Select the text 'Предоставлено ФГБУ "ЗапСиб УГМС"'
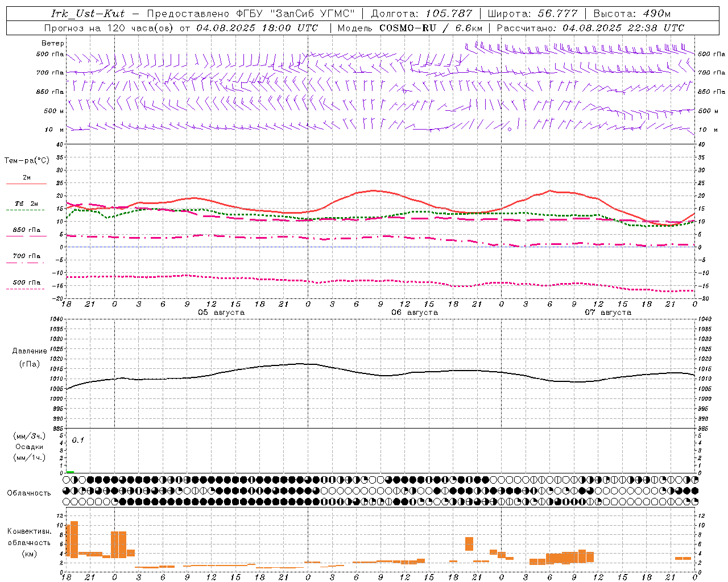The height and width of the screenshot is (582, 728). [251, 14]
